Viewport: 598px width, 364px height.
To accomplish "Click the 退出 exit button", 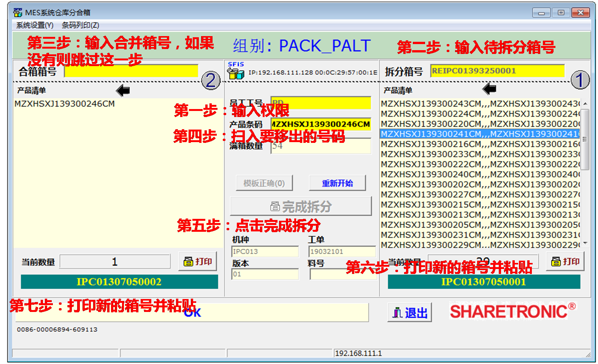I will pos(409,313).
